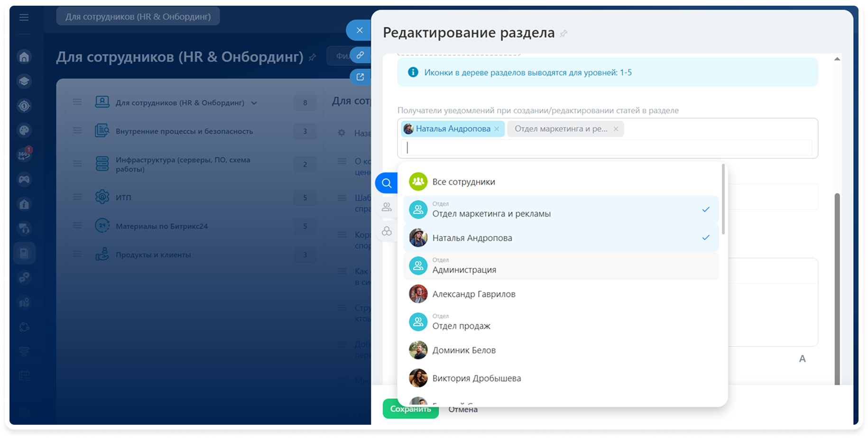Image resolution: width=868 pixels, height=438 pixels.
Task: Copy link using the chain icon button
Action: [360, 55]
